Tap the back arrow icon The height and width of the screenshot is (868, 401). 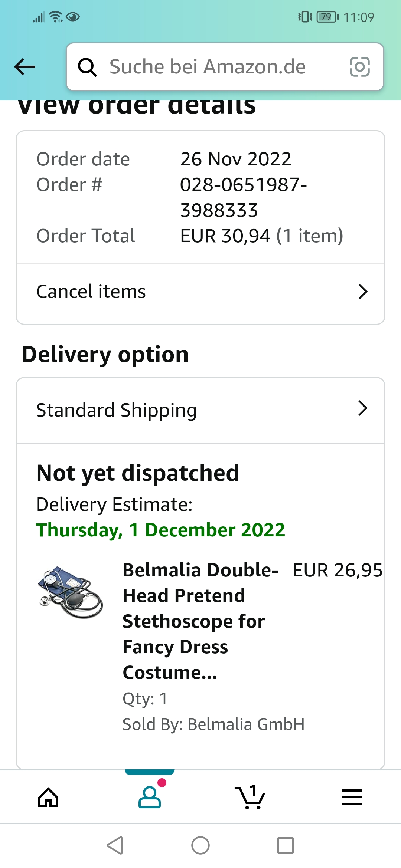click(25, 67)
